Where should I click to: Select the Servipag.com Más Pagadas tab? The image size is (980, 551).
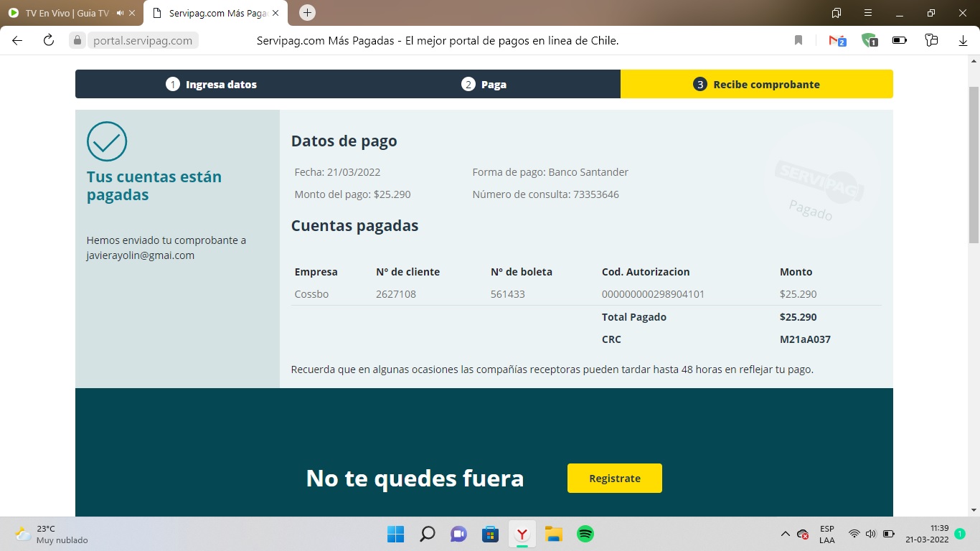(215, 13)
